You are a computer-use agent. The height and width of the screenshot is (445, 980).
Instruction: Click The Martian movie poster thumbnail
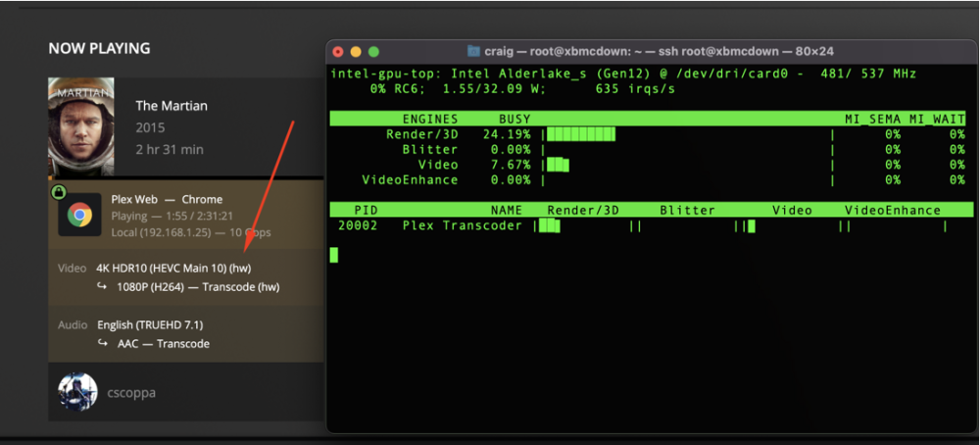pos(80,126)
